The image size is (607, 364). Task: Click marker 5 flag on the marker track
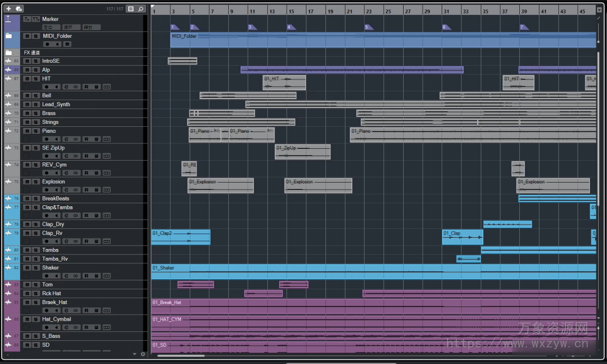pos(368,27)
